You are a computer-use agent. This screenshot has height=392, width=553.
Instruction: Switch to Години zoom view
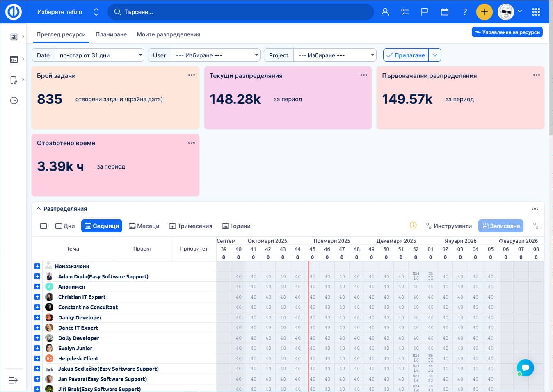coord(236,226)
